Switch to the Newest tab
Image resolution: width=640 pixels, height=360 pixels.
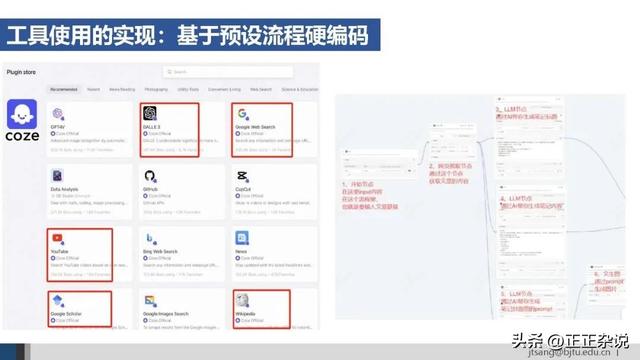click(x=93, y=89)
